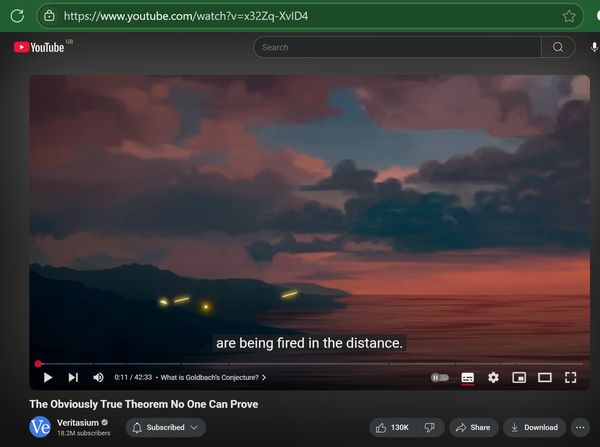Reload the page with the refresh icon
Viewport: 600px width, 447px height.
coord(17,16)
